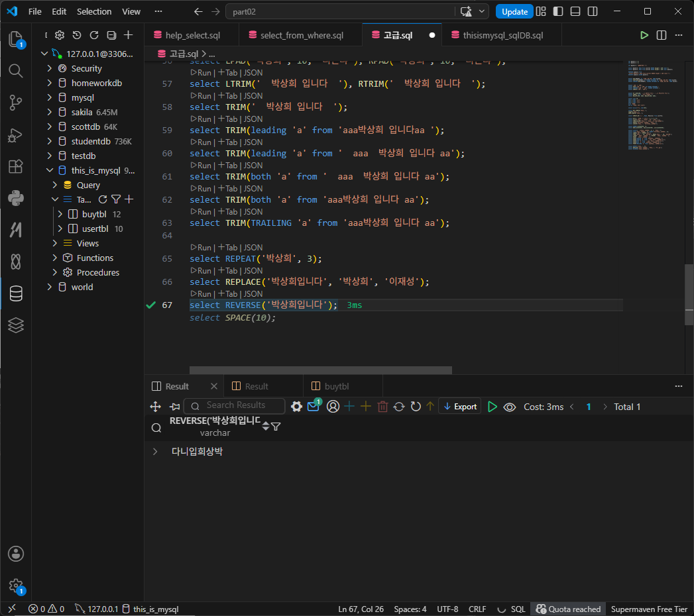Click JSON above the REPLACE query line
The image size is (694, 616).
click(253, 271)
